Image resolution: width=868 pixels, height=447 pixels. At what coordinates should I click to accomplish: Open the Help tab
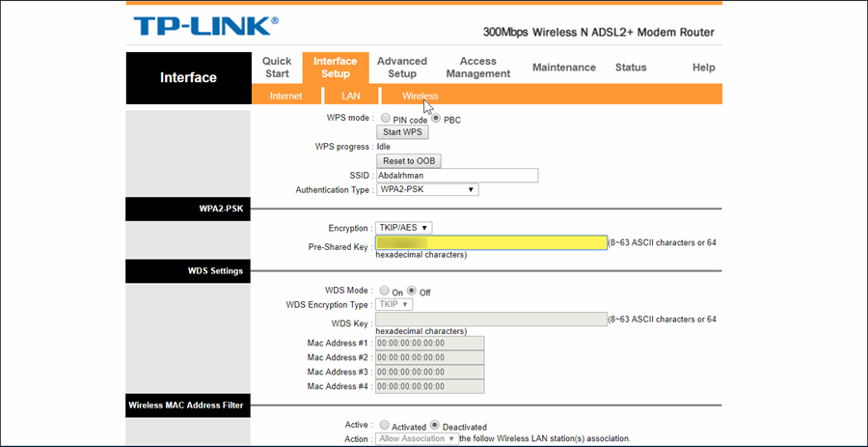click(x=703, y=68)
